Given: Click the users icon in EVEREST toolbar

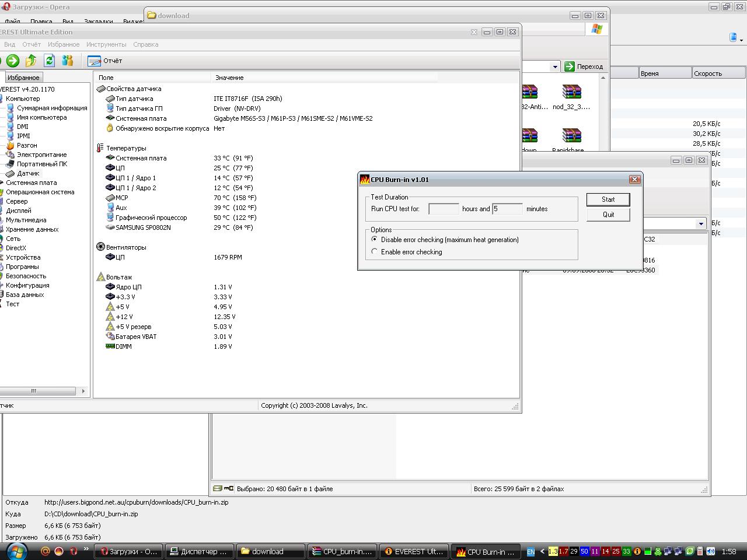Looking at the screenshot, I should click(68, 61).
